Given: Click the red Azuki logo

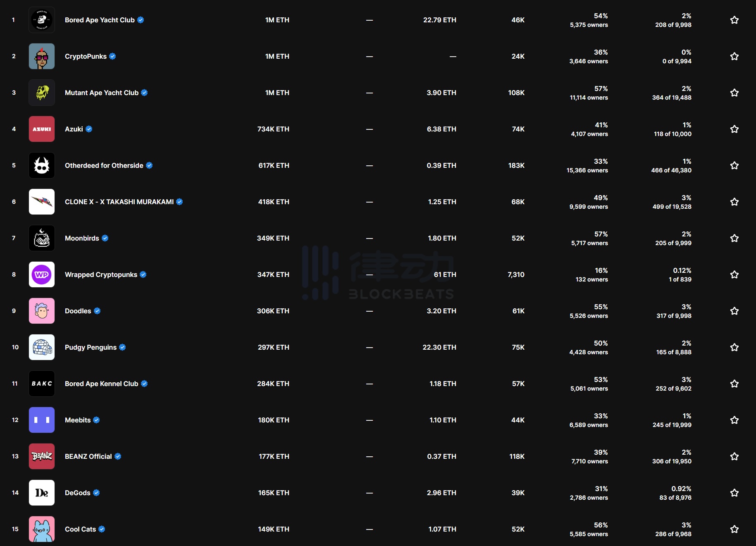Looking at the screenshot, I should pos(42,129).
